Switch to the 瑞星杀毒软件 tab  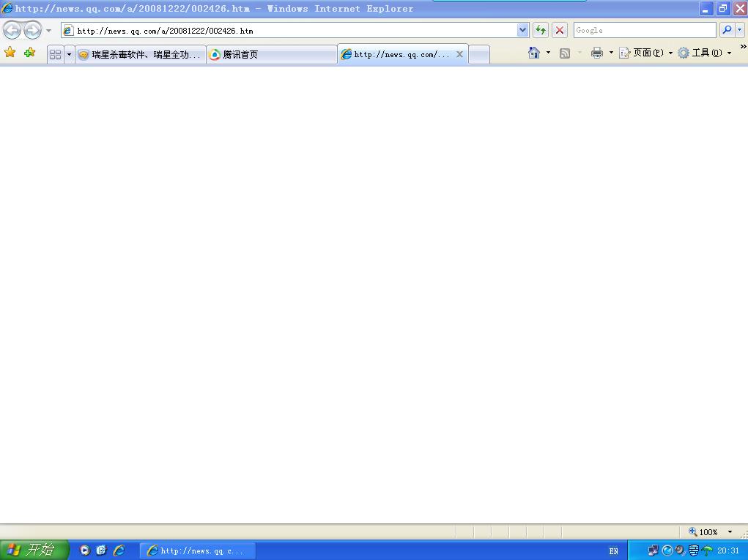141,54
